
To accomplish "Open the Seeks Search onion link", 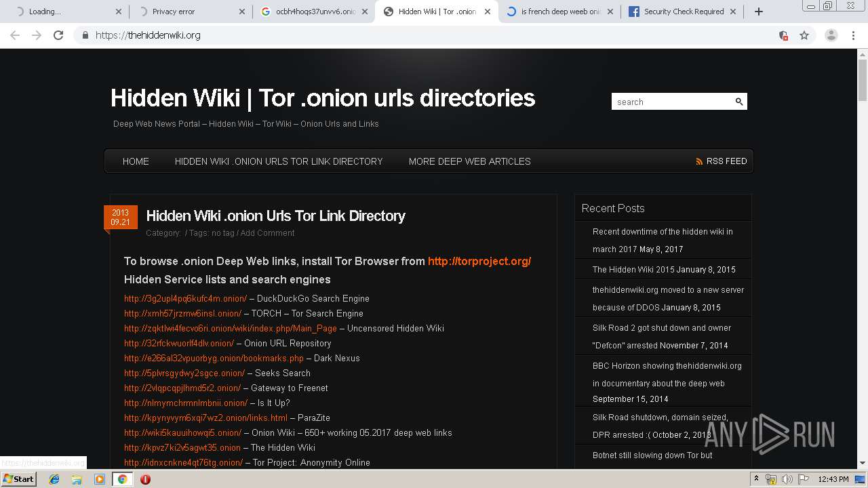I will pos(184,373).
